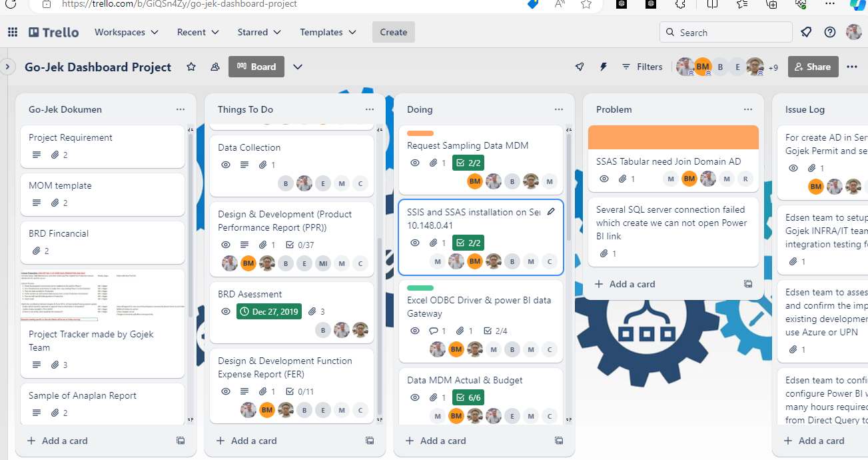Click BM avatar on Request Sampling Data card
868x460 pixels.
pyautogui.click(x=475, y=181)
